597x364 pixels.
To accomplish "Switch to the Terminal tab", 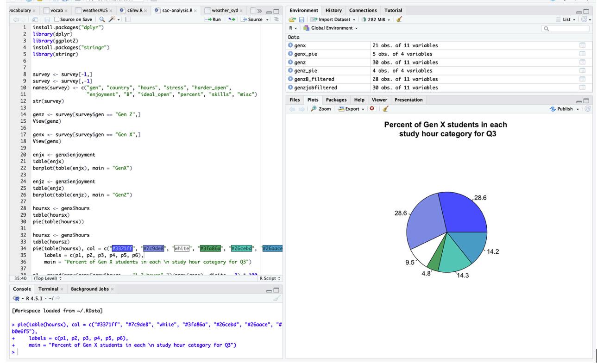I will click(49, 289).
